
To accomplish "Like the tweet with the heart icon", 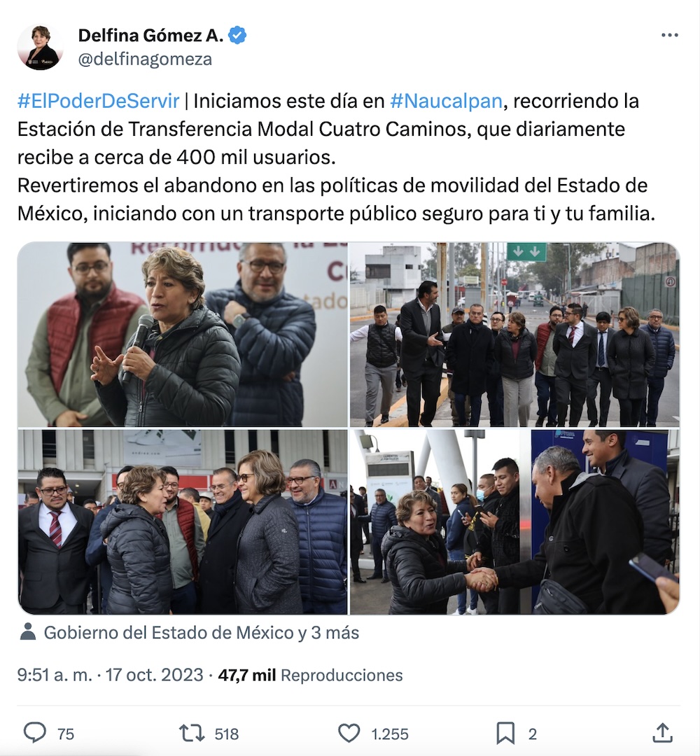I will point(349,734).
